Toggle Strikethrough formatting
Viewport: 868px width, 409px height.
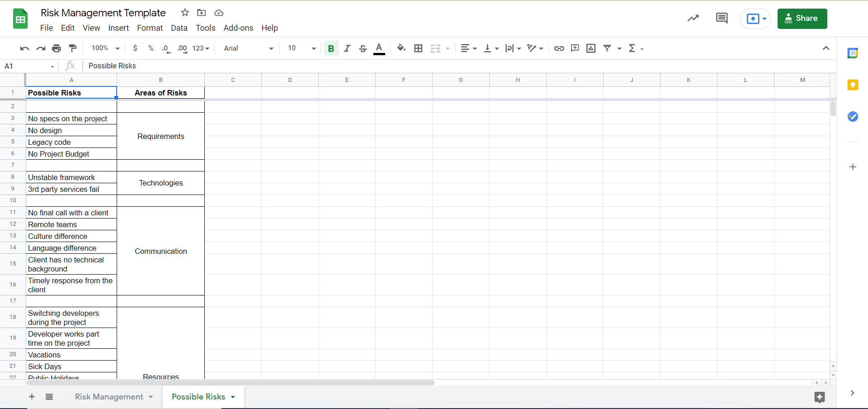(363, 48)
